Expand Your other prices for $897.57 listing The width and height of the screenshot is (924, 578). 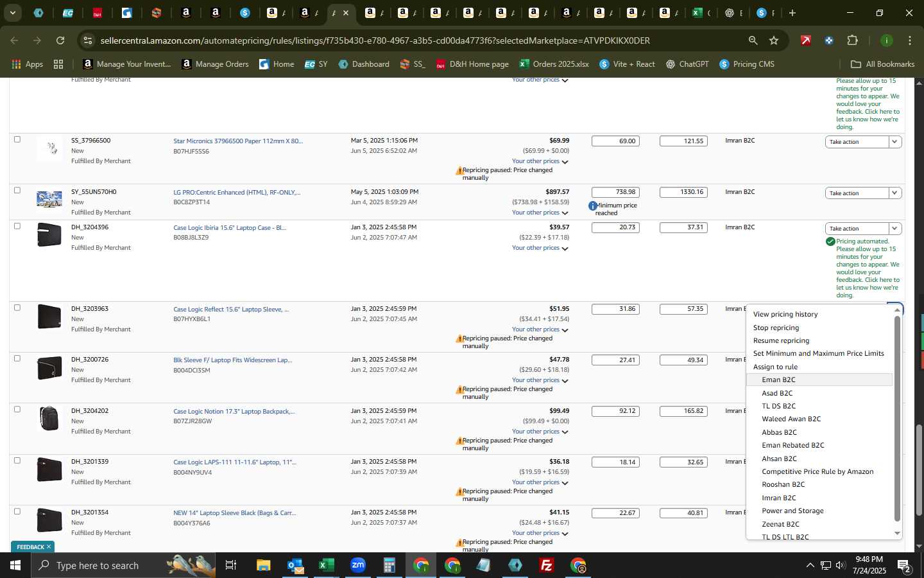(540, 213)
